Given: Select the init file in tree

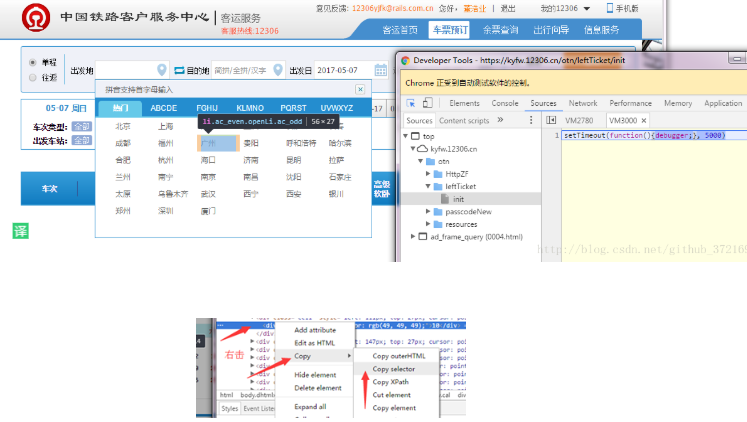Looking at the screenshot, I should [x=458, y=199].
